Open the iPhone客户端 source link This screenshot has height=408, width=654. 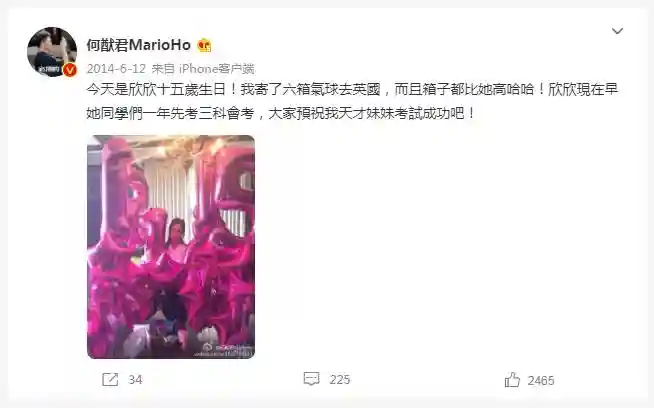[x=216, y=68]
